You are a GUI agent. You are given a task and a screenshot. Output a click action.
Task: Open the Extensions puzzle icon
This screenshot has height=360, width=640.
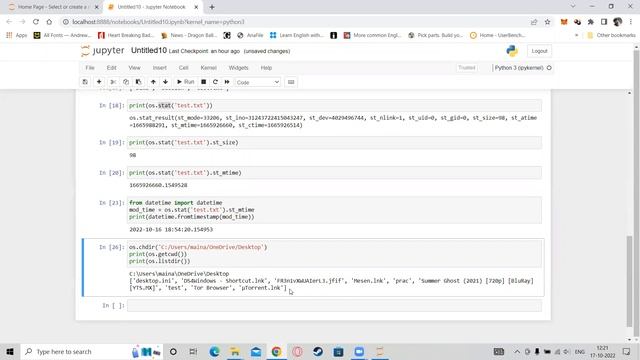pyautogui.click(x=591, y=22)
